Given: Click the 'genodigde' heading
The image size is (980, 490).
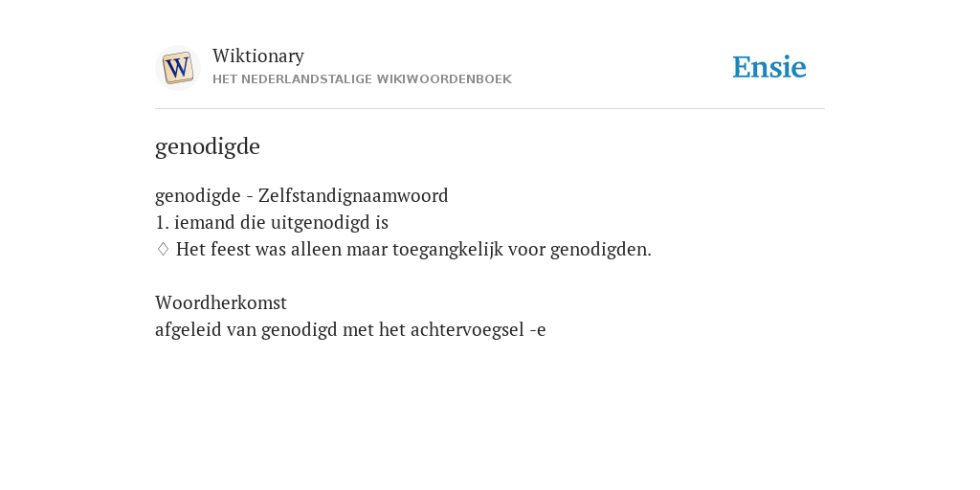Looking at the screenshot, I should [208, 146].
